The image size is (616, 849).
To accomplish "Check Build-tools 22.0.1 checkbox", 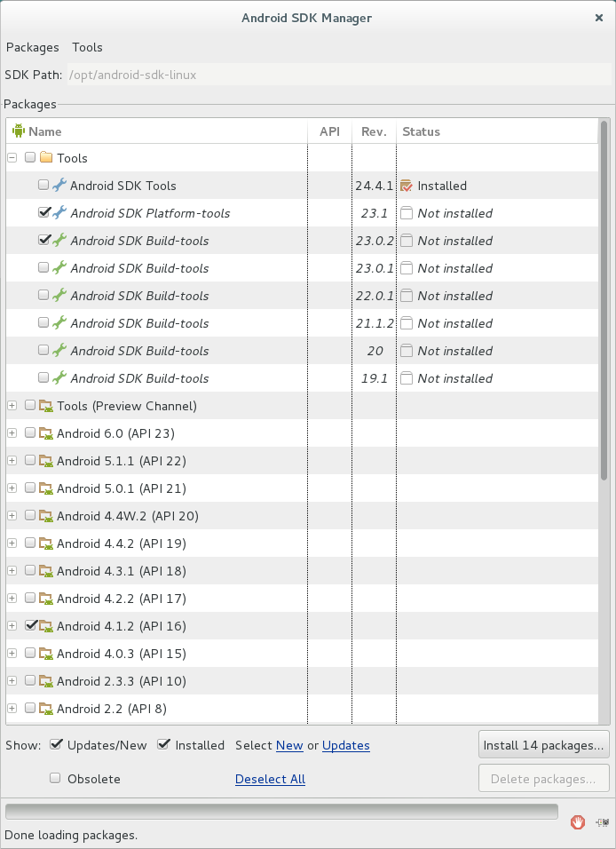I will tap(43, 295).
